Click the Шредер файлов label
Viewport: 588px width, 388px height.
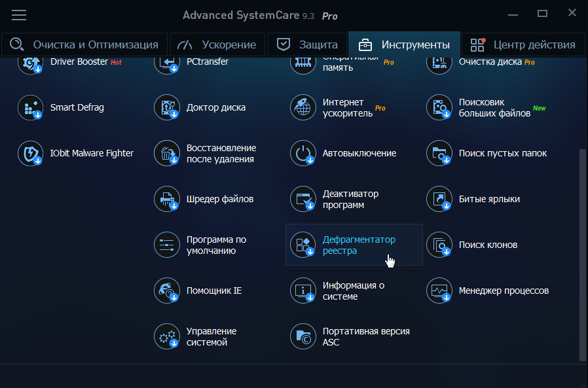[x=220, y=199]
